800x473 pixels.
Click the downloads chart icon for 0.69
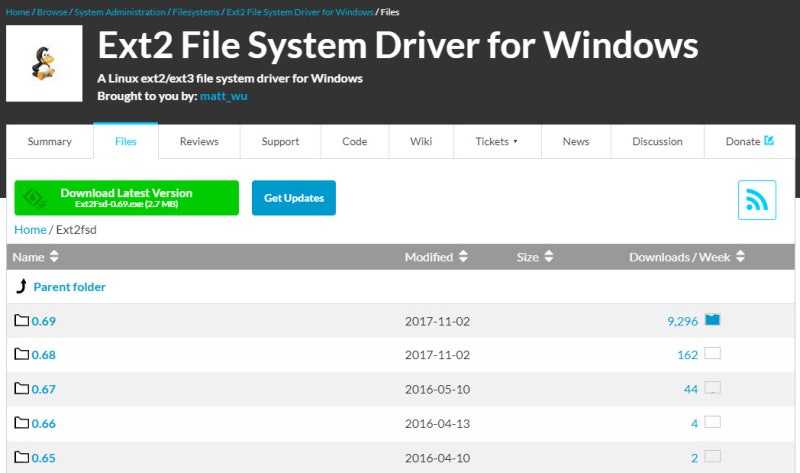(x=712, y=320)
